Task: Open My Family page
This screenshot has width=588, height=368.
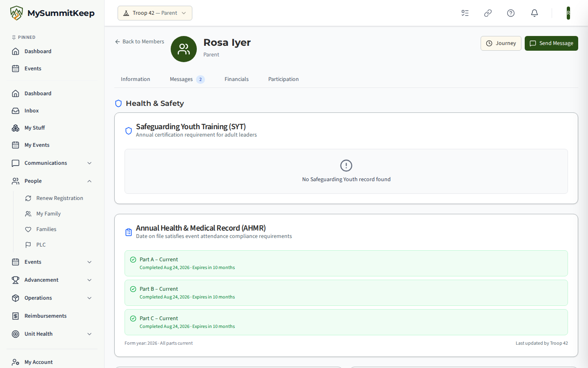Action: [59, 213]
